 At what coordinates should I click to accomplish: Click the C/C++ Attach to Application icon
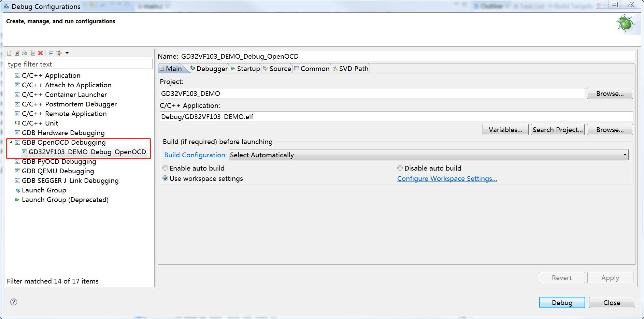(17, 85)
